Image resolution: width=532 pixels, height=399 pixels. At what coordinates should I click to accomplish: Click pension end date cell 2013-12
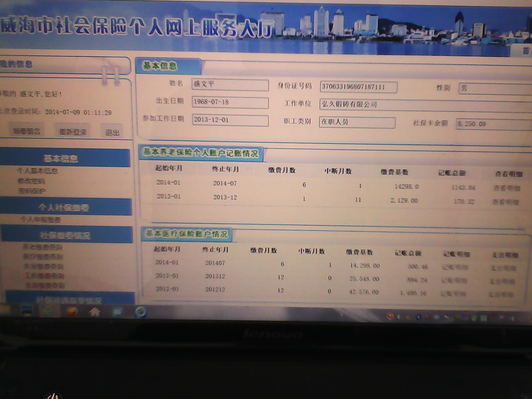point(225,198)
